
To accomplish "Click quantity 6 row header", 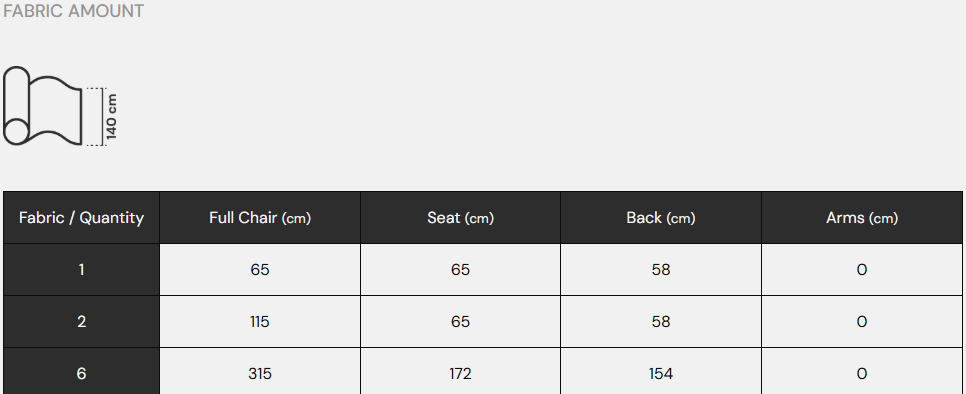I will click(x=81, y=371).
